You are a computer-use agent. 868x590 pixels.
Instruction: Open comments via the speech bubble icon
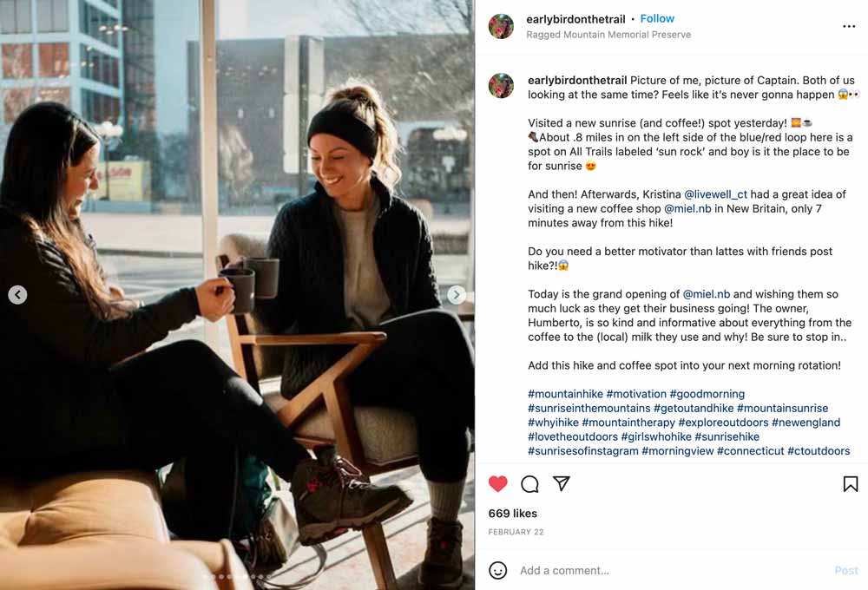(529, 484)
